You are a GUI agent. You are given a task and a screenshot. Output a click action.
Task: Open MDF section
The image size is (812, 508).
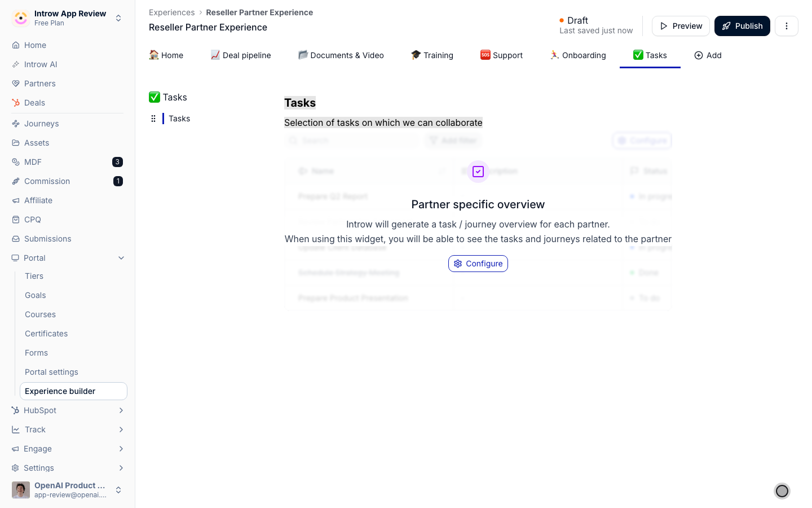tap(68, 162)
